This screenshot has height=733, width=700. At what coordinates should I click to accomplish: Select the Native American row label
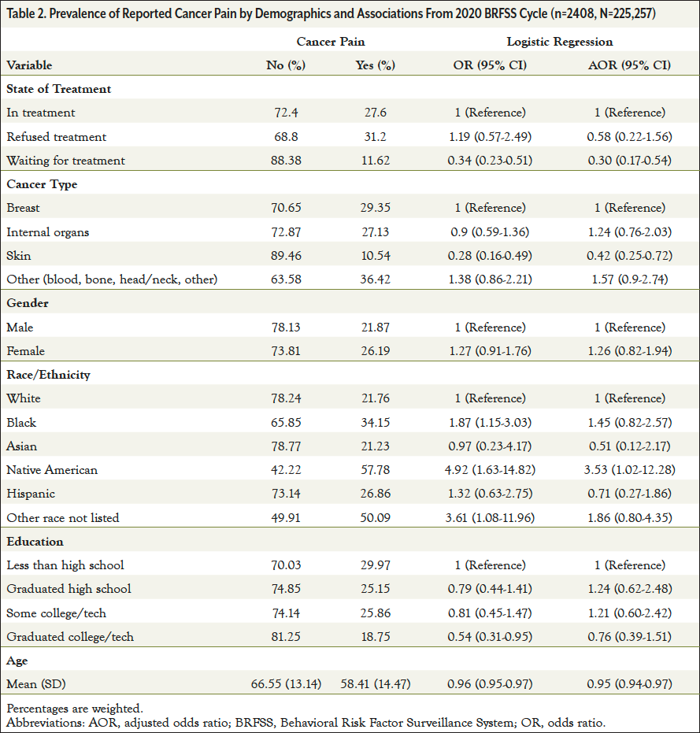[x=52, y=470]
